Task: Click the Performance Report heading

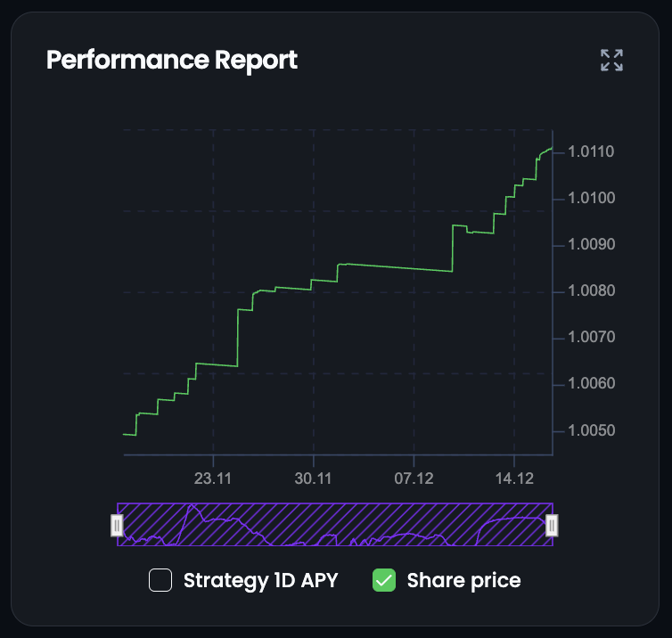Action: coord(172,61)
